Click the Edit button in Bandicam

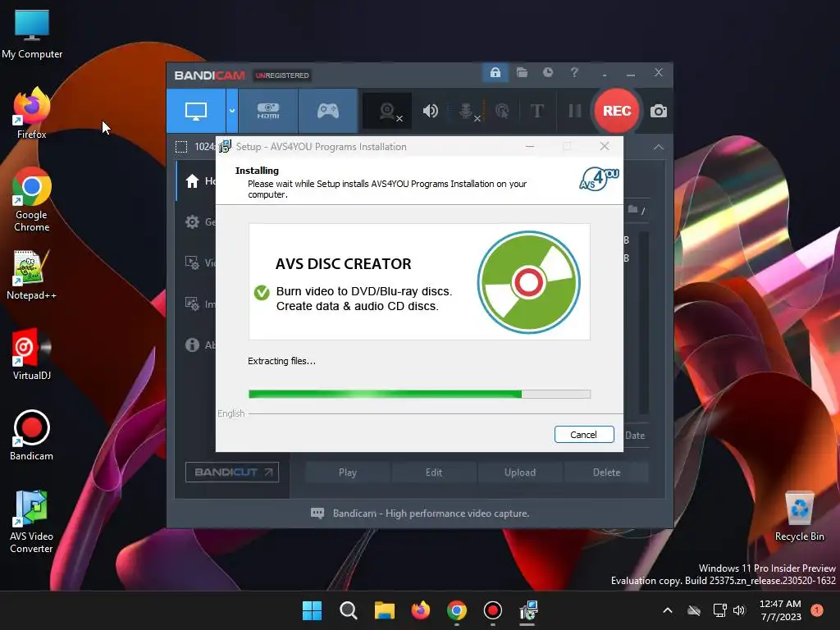point(434,472)
